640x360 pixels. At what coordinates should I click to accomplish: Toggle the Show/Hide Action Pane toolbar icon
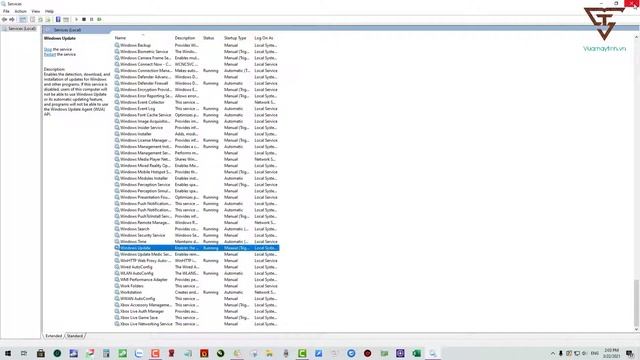point(66,19)
